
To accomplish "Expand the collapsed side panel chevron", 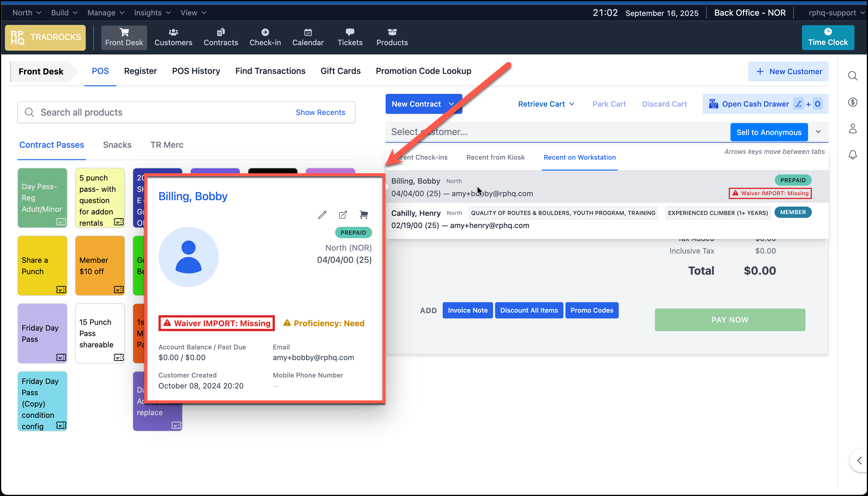I will click(859, 460).
